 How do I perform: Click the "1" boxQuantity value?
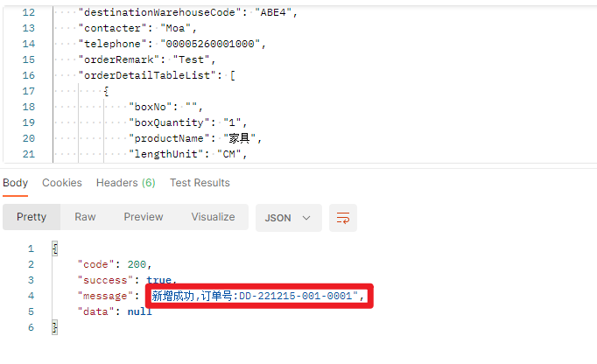pyautogui.click(x=232, y=122)
